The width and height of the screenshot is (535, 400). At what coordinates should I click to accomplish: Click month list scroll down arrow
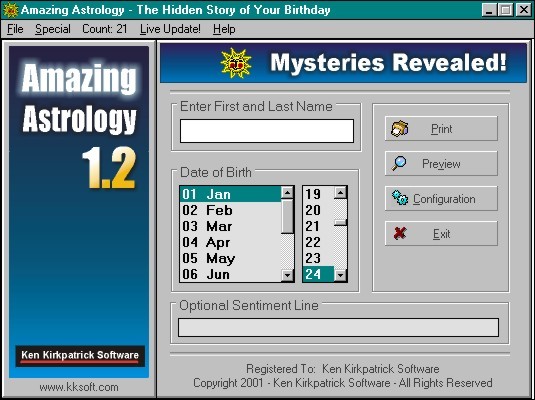tap(287, 275)
